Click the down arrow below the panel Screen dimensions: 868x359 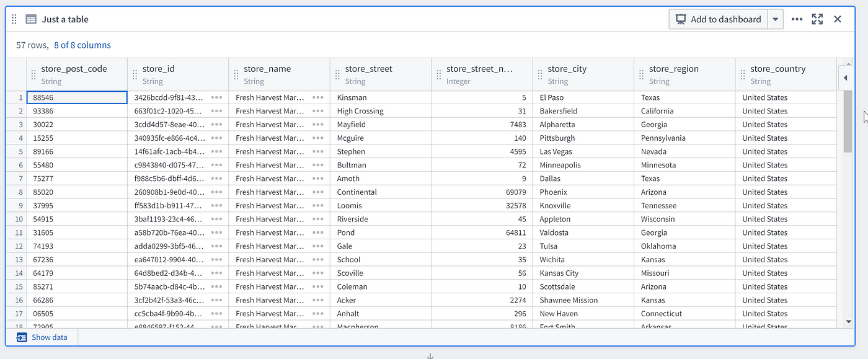(x=430, y=356)
